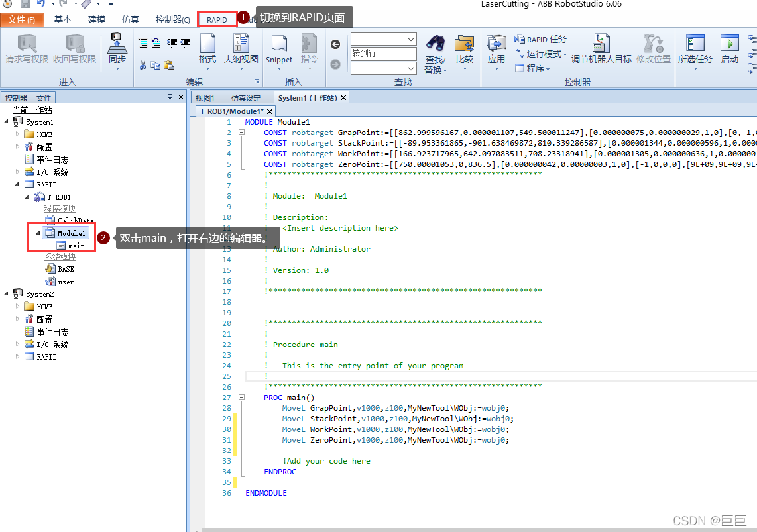The image size is (757, 532).
Task: Collapse the code fold at line 2
Action: [x=242, y=132]
